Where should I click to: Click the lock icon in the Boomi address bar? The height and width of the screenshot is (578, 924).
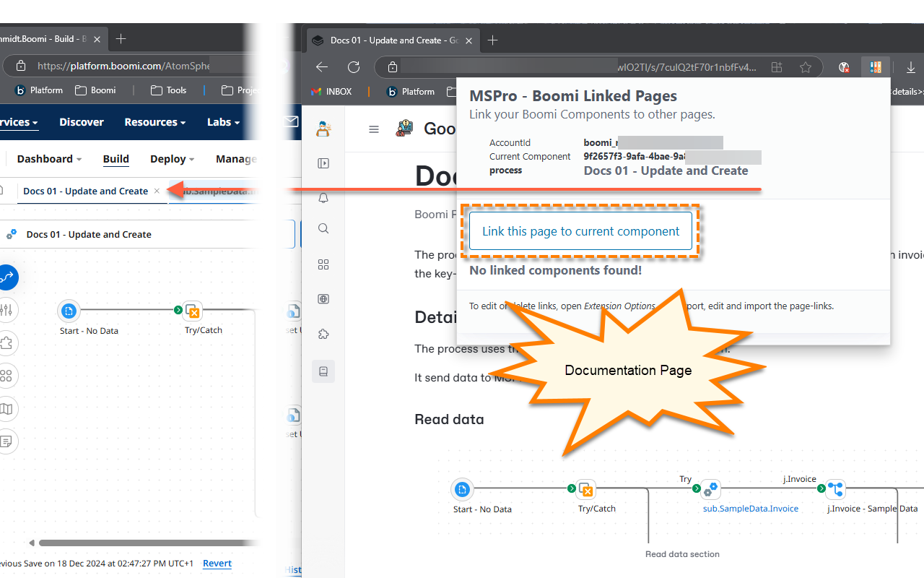(x=21, y=66)
